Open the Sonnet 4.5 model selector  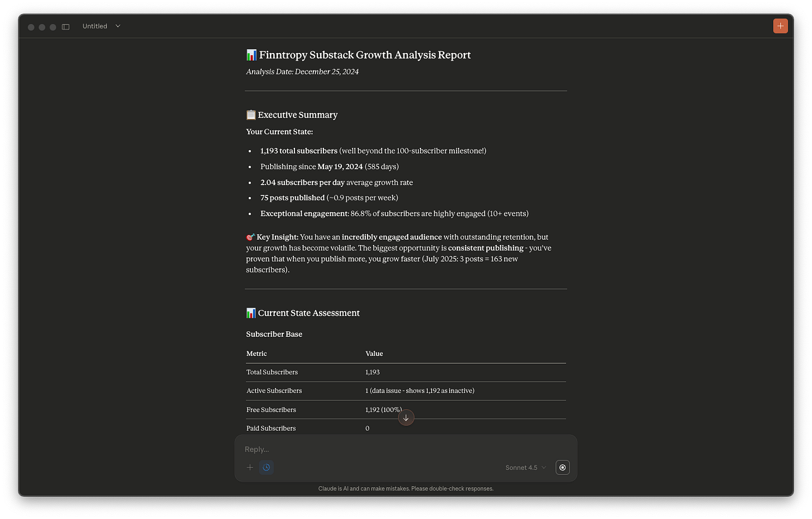(x=525, y=468)
